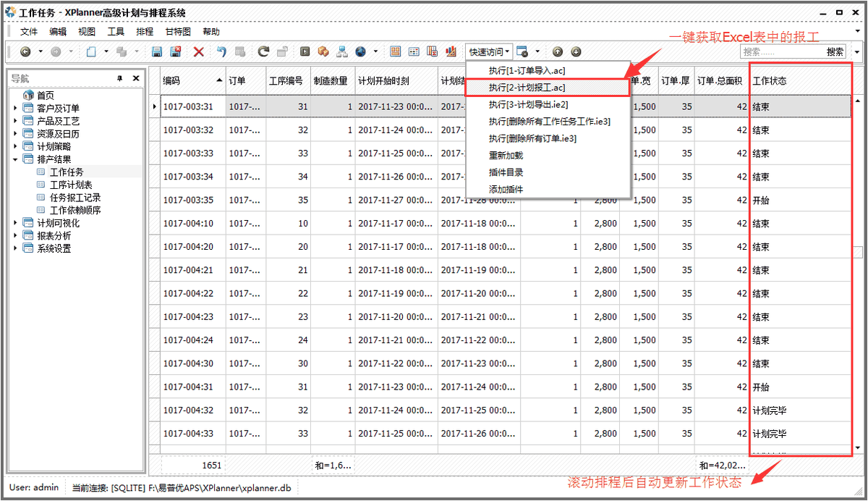Click the 计划开始时刻 column header
The width and height of the screenshot is (868, 501).
click(x=396, y=80)
